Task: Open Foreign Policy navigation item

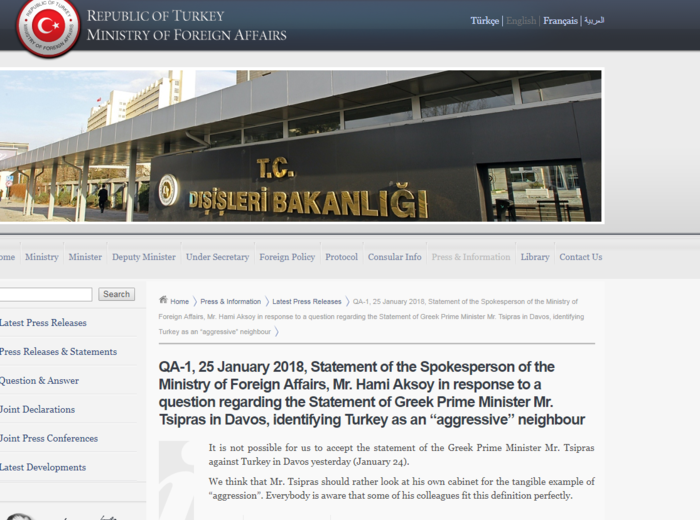Action: pyautogui.click(x=287, y=257)
